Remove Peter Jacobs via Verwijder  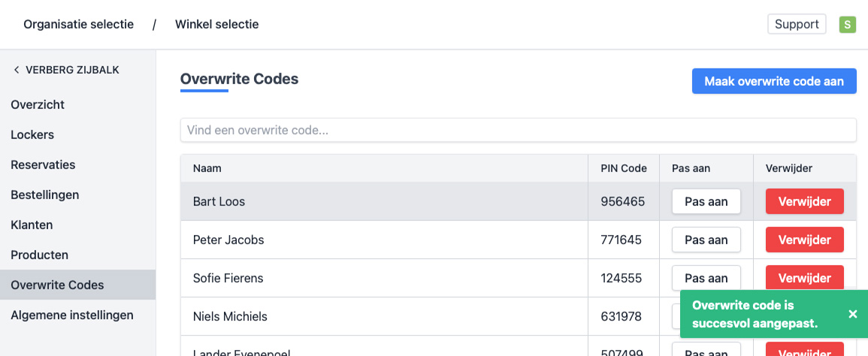805,240
